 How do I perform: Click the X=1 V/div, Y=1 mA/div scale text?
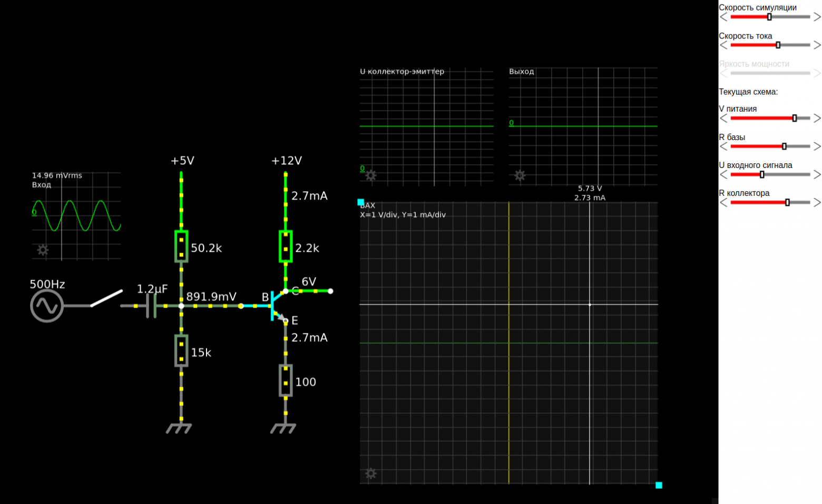(x=403, y=215)
